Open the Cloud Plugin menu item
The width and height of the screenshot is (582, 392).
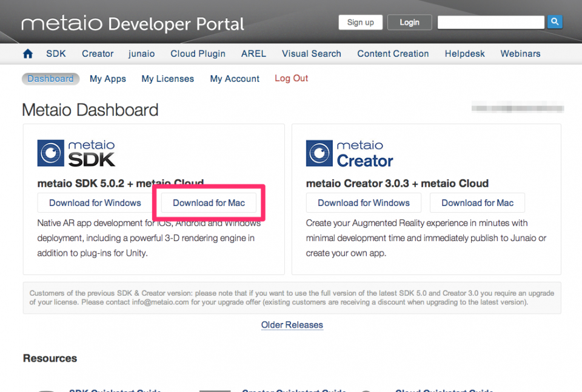click(198, 54)
